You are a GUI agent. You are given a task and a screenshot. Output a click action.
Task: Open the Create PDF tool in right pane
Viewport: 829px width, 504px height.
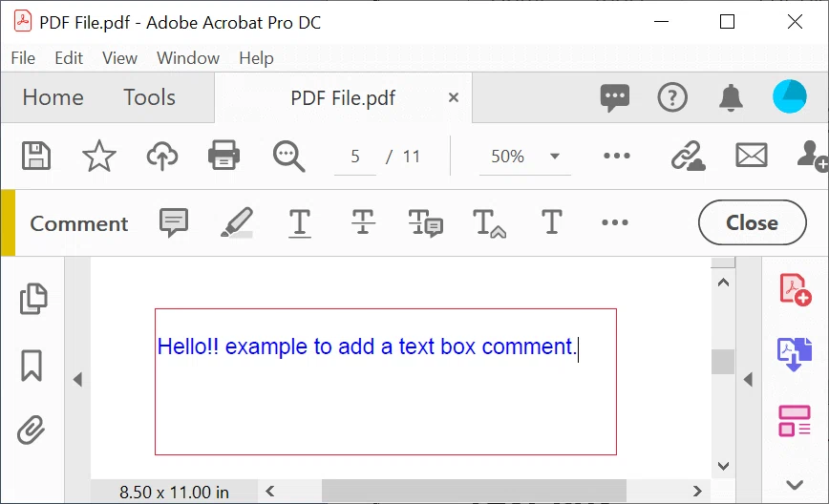tap(796, 289)
